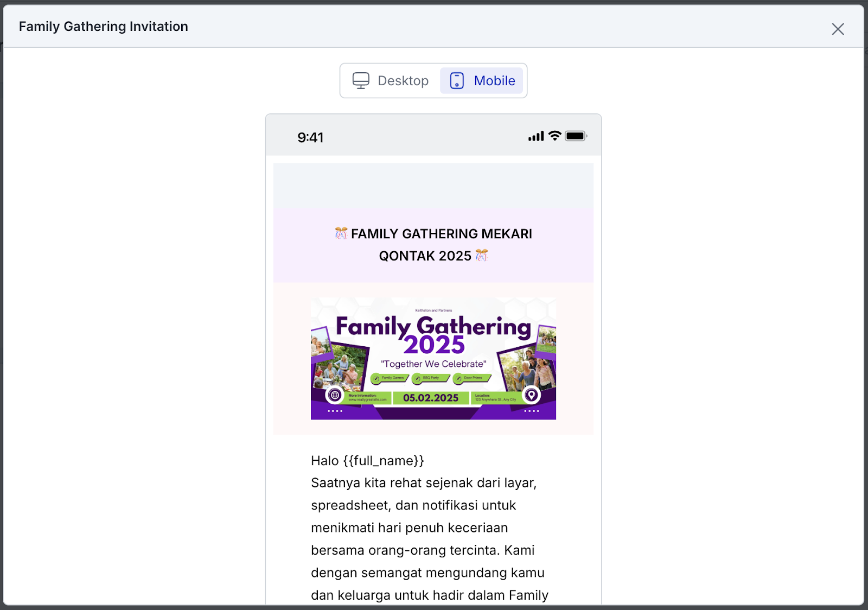The width and height of the screenshot is (868, 610).
Task: Click the "QONTAK 2025" heading line
Action: [x=425, y=256]
